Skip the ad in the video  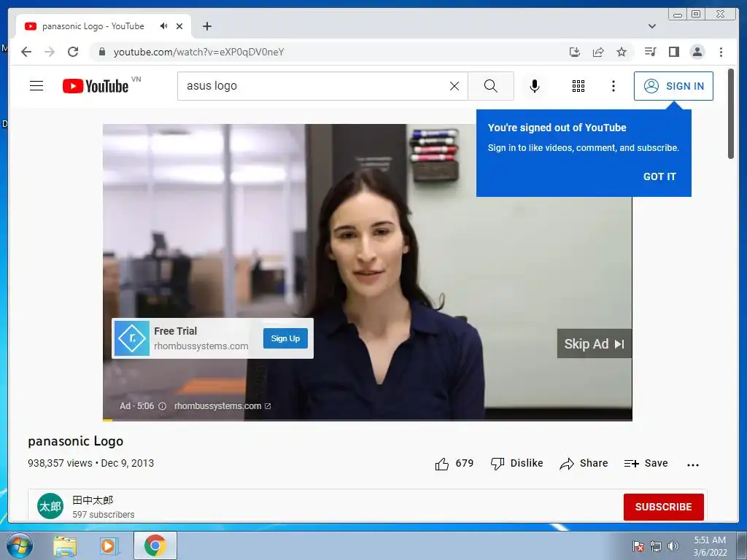point(594,344)
